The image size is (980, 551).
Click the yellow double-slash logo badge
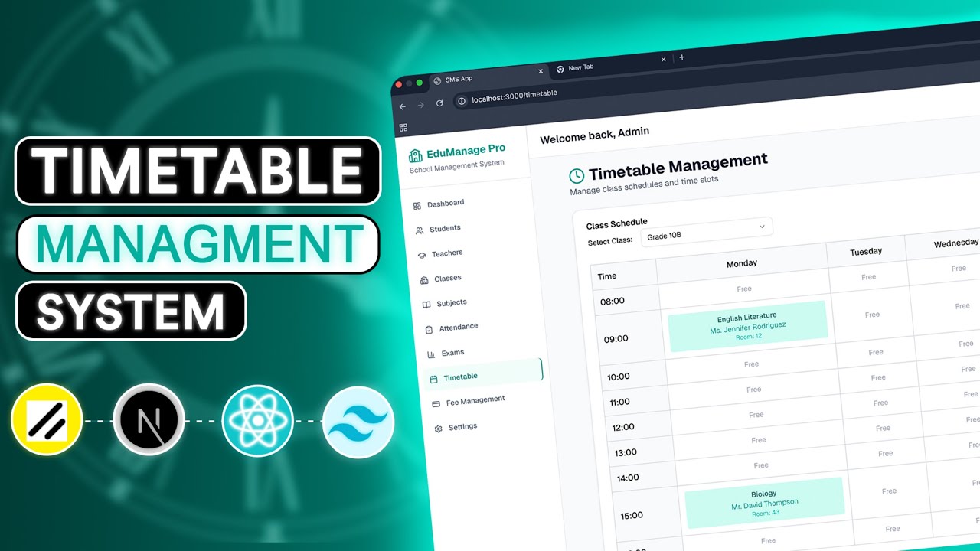tap(47, 420)
